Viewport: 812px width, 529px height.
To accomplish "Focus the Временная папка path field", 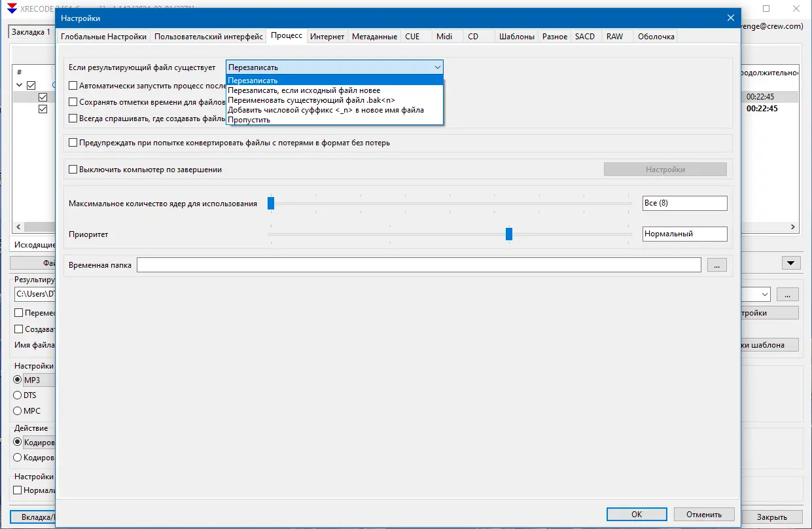I will tap(419, 265).
